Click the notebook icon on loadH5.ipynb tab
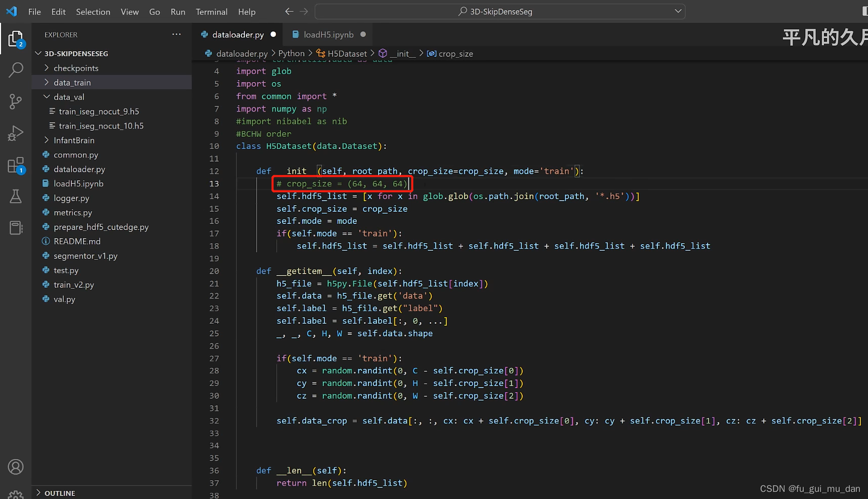 (296, 34)
